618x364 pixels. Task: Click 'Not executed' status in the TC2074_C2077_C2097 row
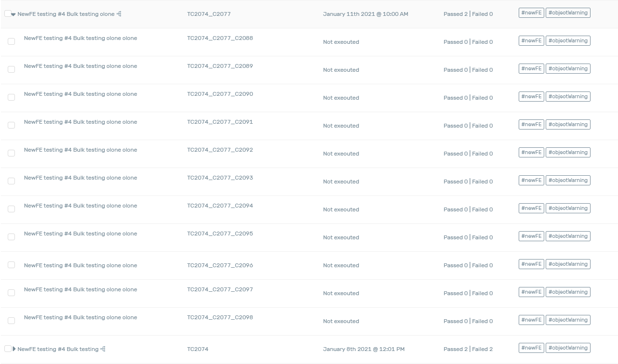pyautogui.click(x=341, y=293)
